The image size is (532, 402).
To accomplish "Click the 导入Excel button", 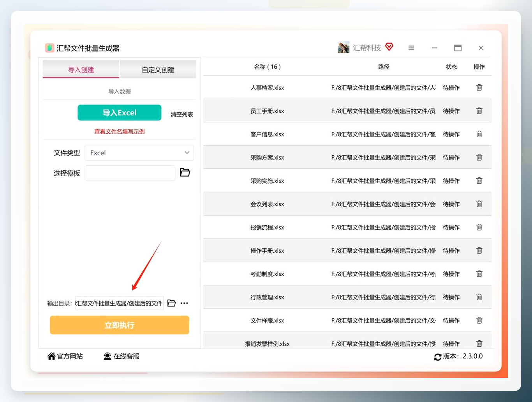I will click(120, 113).
